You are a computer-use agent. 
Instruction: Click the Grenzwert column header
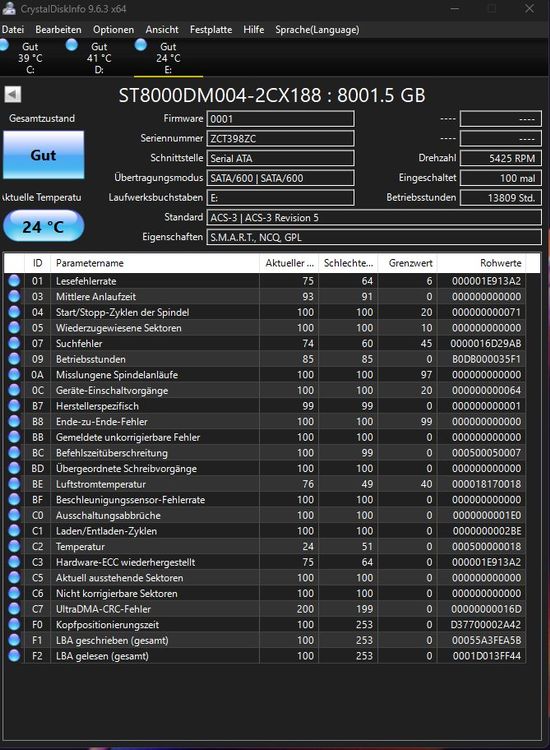(407, 263)
